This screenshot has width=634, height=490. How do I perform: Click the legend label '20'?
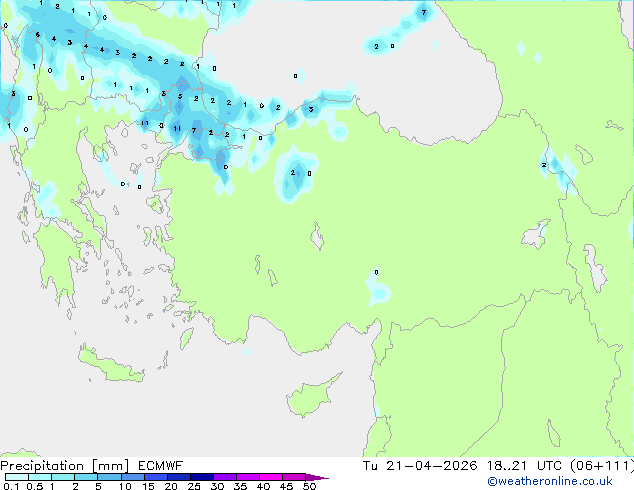point(171,486)
